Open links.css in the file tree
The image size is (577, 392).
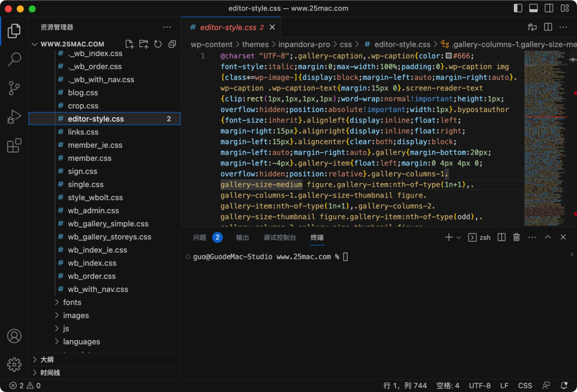tap(83, 132)
